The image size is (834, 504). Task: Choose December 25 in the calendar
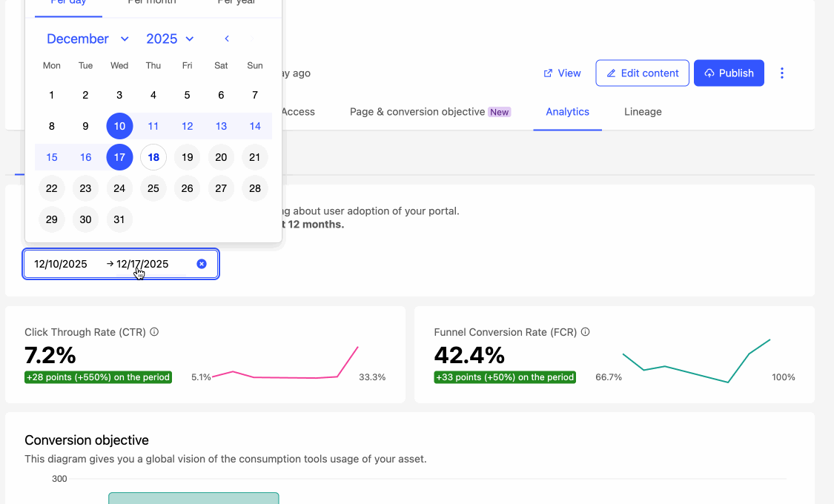pos(153,188)
